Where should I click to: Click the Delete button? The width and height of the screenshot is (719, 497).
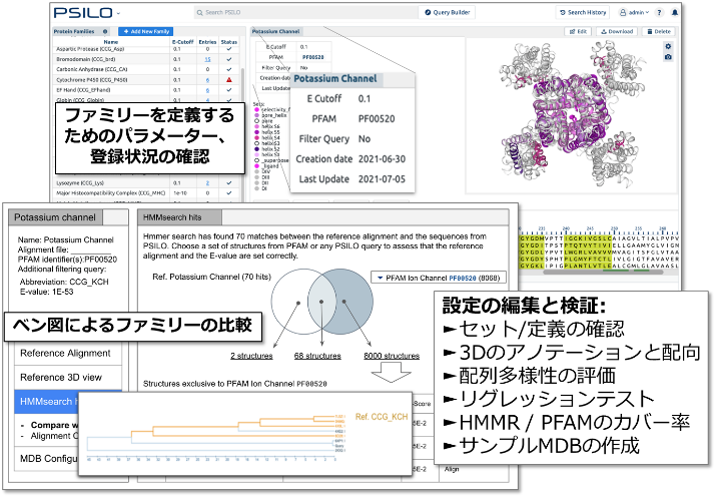tap(659, 32)
